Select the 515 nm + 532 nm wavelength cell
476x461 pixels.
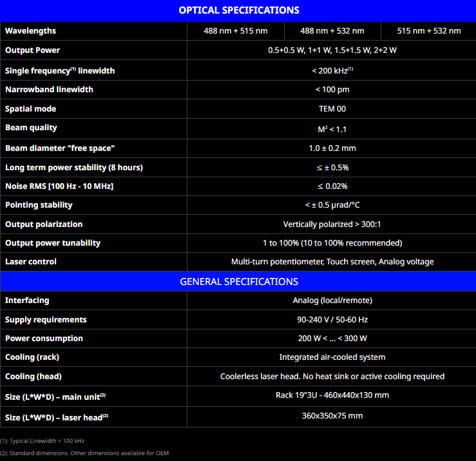click(x=428, y=31)
